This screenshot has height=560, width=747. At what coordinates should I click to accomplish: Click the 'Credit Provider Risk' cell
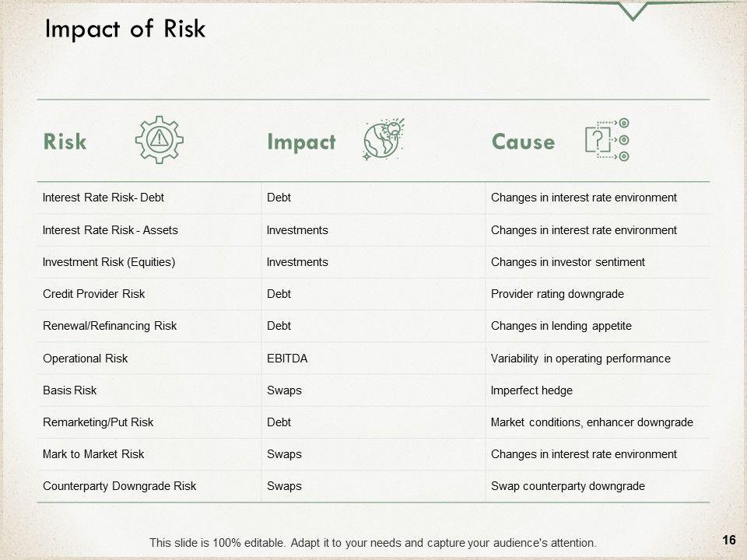coord(93,294)
